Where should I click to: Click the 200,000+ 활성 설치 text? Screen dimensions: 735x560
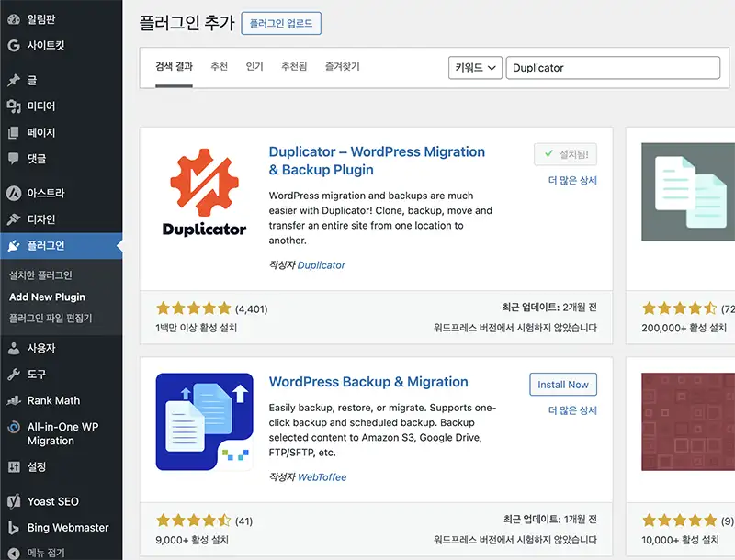(x=684, y=328)
